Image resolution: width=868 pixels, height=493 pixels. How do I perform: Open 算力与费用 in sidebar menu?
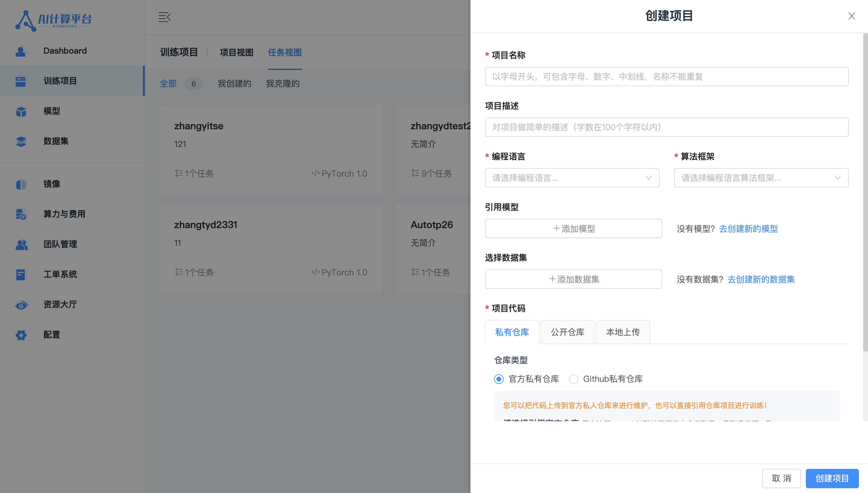click(x=72, y=214)
